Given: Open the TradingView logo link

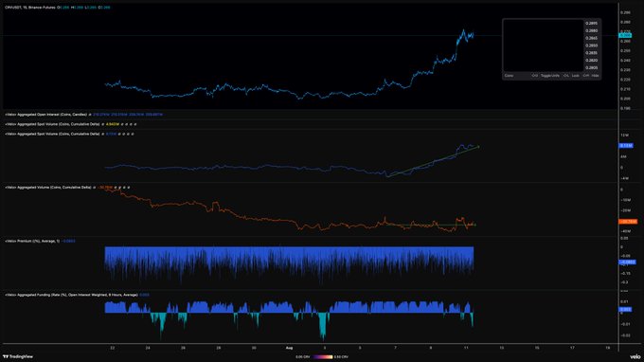Looking at the screenshot, I should coord(18,356).
